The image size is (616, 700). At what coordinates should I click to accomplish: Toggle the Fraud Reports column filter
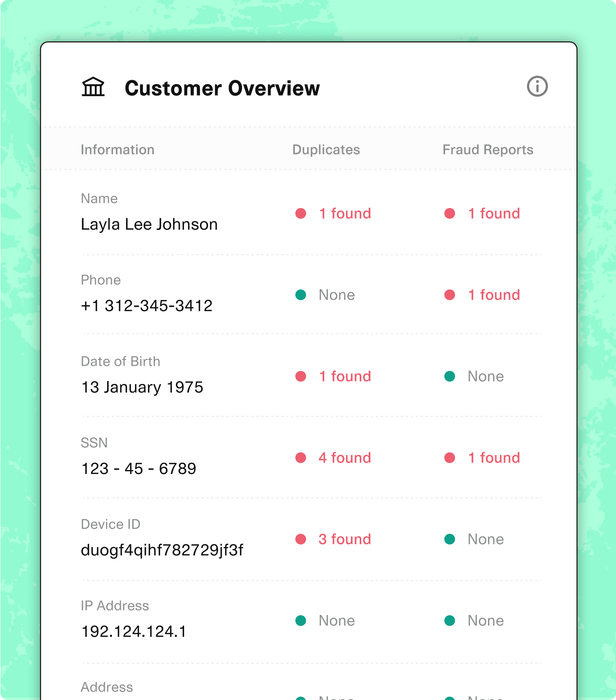tap(487, 149)
